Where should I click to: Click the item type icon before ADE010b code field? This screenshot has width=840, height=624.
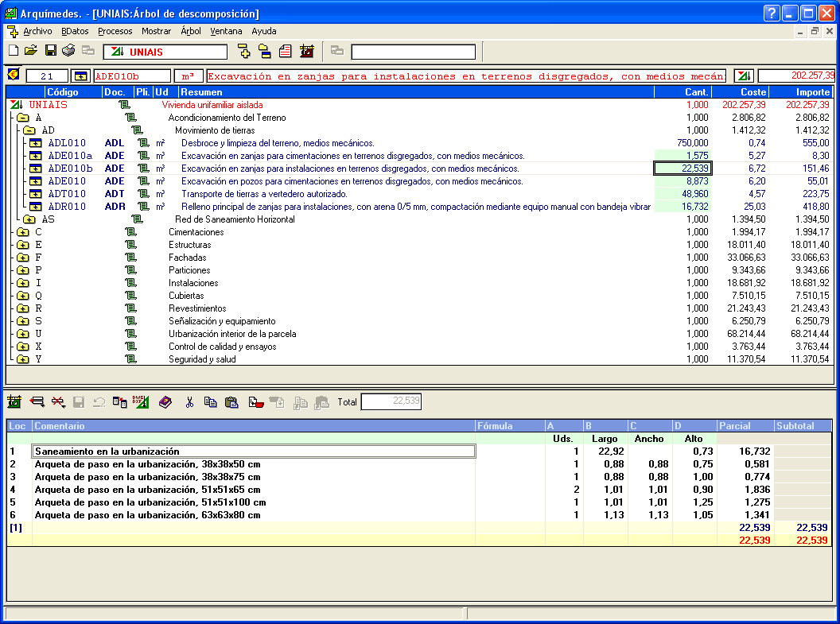[81, 76]
